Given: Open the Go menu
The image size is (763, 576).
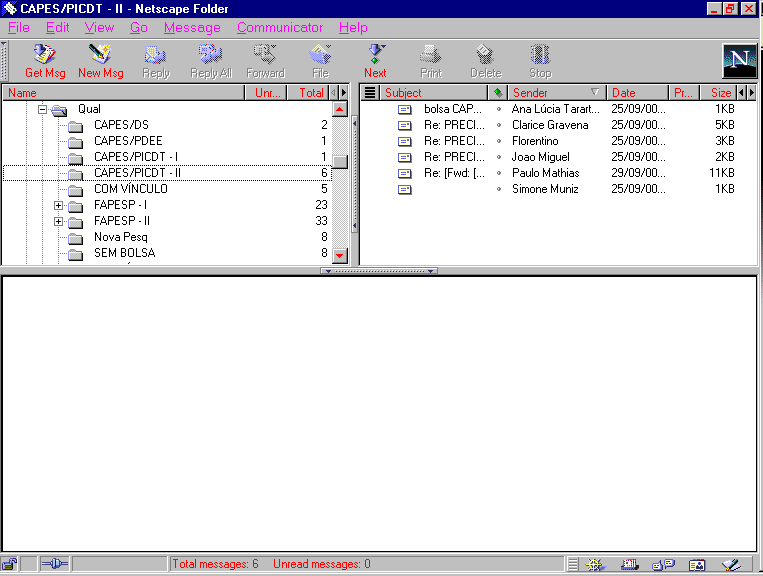Looking at the screenshot, I should (x=139, y=28).
